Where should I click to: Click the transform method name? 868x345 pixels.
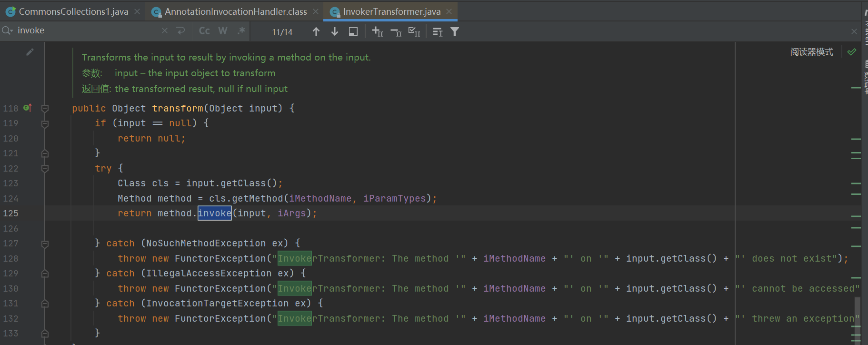[178, 108]
